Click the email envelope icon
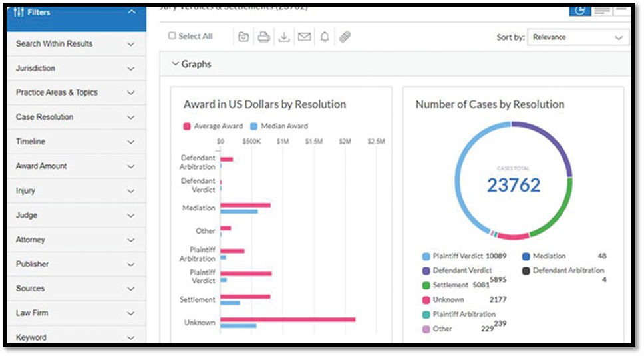 pos(304,37)
